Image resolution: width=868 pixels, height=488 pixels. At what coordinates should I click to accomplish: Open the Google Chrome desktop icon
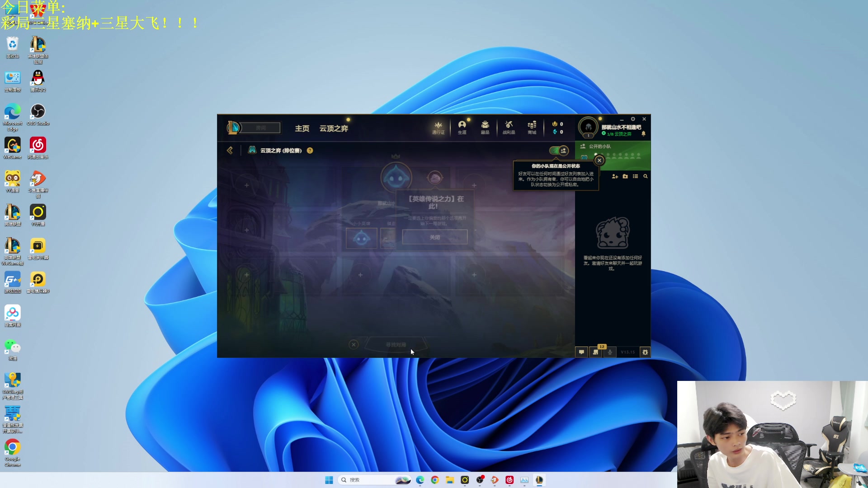click(13, 453)
